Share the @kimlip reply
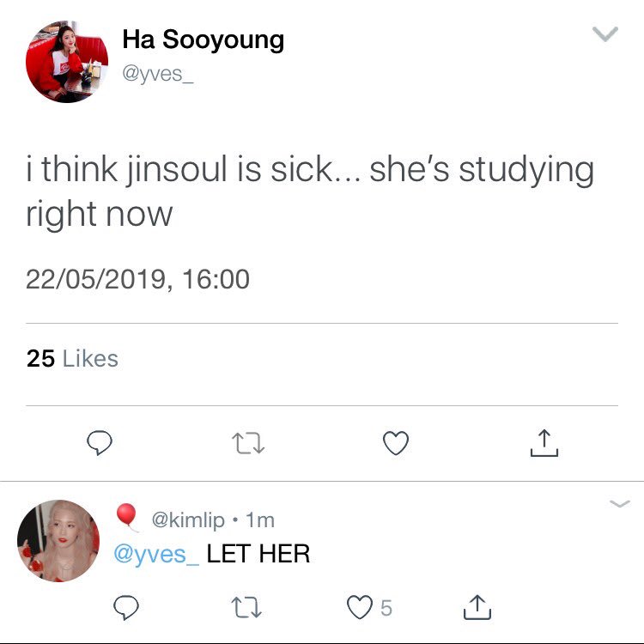This screenshot has width=644, height=644. 477,607
